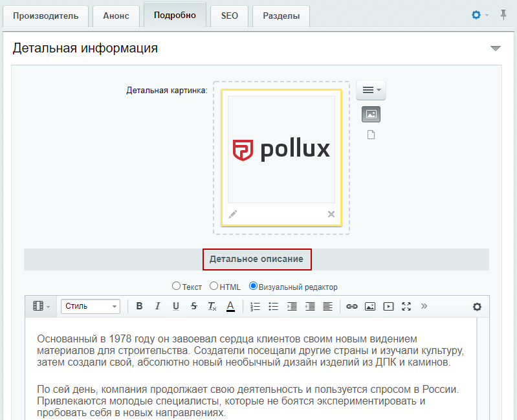
Task: Click into paragraph starting По сей день
Action: (x=248, y=401)
